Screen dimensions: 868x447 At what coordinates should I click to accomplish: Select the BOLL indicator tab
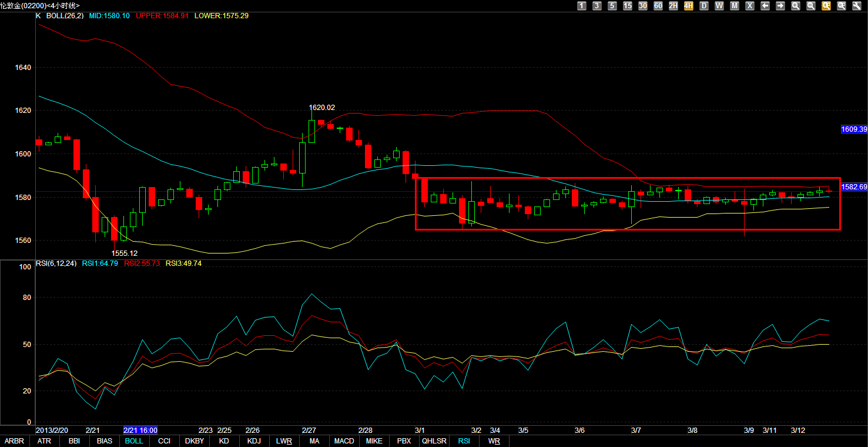135,441
